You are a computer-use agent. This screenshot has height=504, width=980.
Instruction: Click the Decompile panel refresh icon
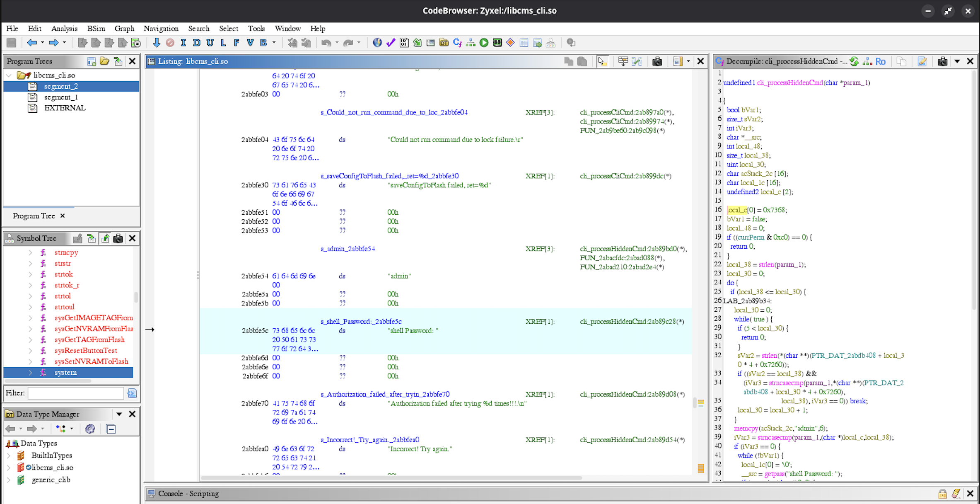point(854,61)
